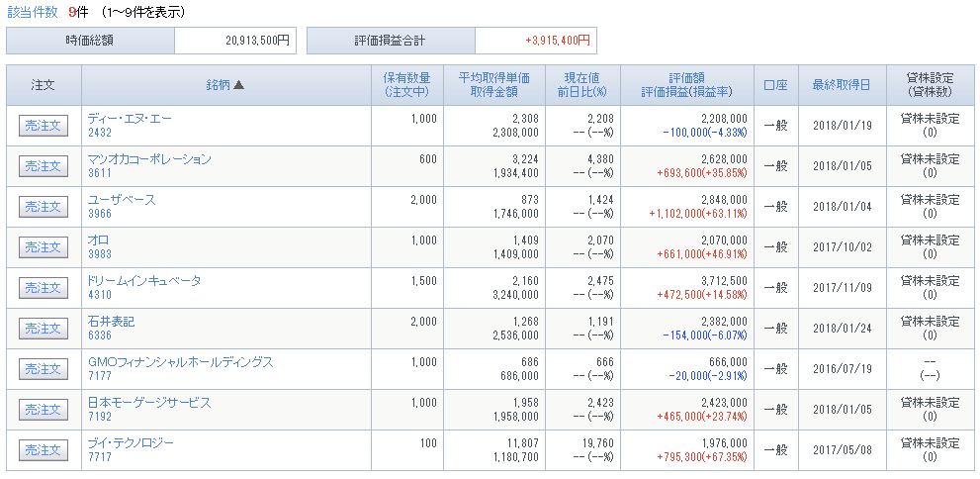The width and height of the screenshot is (980, 479).
Task: Click 売注文 button for 石井表記
Action: click(x=44, y=329)
